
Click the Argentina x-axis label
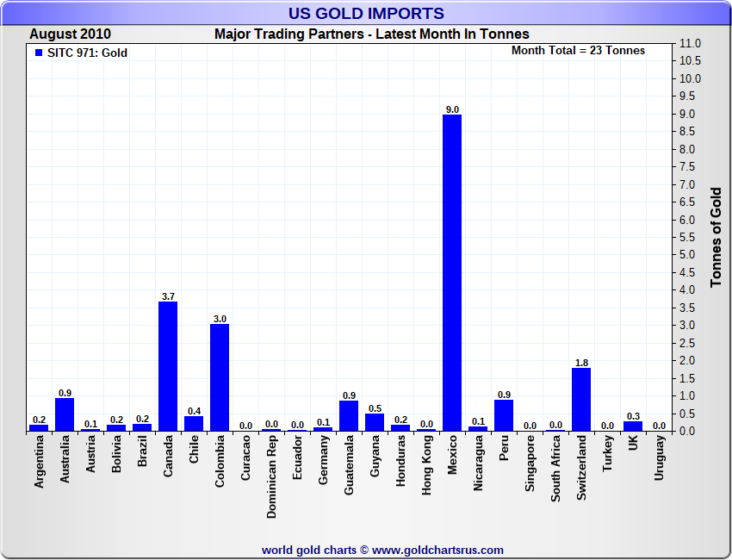click(39, 462)
